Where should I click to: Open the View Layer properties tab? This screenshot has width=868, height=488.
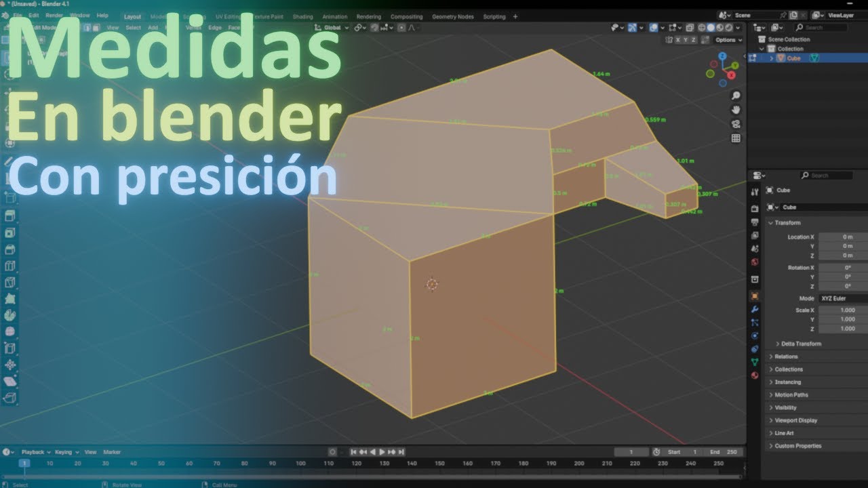pyautogui.click(x=755, y=235)
